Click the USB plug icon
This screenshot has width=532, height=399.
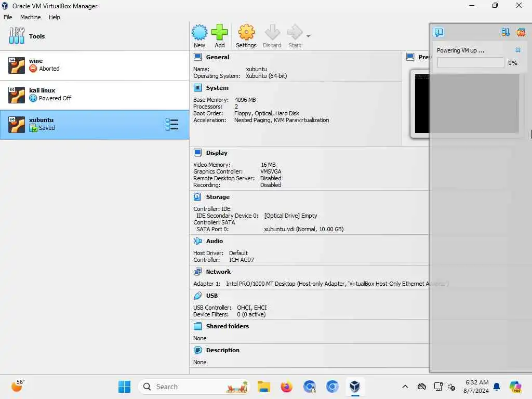197,296
